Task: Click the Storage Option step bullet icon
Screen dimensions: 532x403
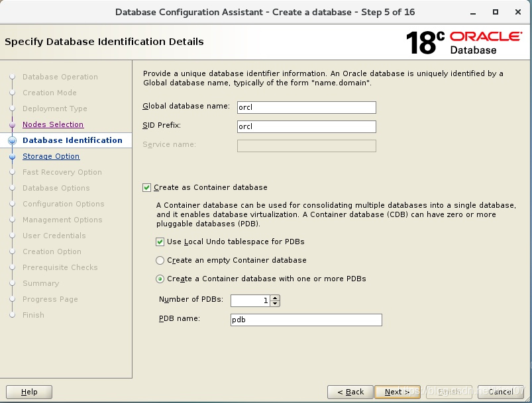Action: click(x=12, y=157)
